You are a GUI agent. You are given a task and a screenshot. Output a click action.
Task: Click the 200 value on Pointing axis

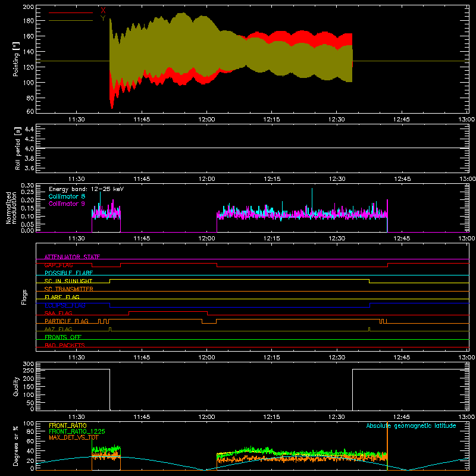tap(28, 7)
